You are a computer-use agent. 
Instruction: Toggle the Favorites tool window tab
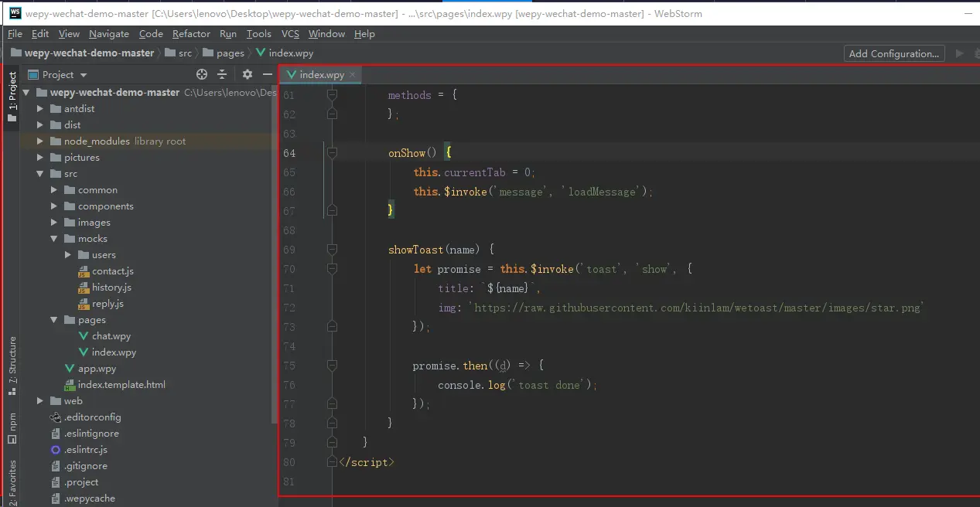(12, 481)
